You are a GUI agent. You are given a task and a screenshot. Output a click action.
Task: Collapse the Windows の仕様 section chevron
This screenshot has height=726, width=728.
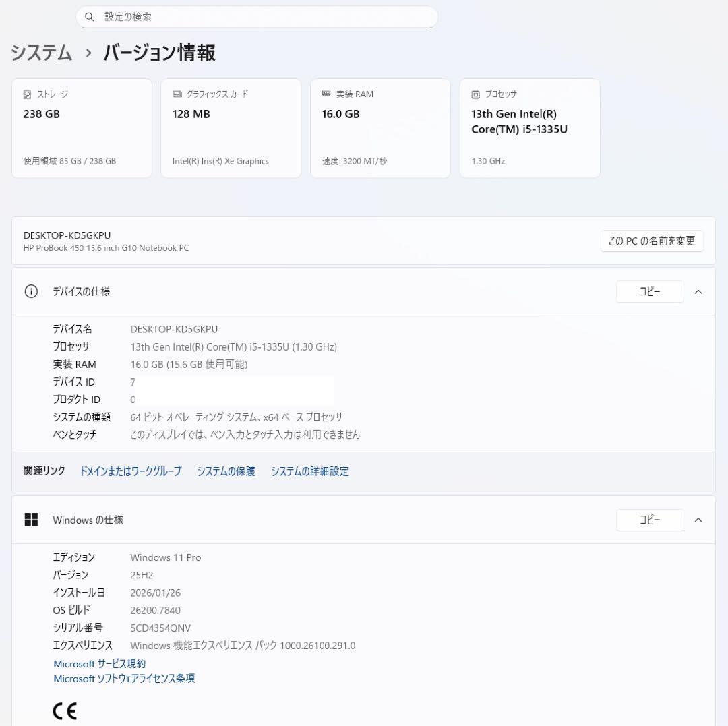click(x=698, y=520)
